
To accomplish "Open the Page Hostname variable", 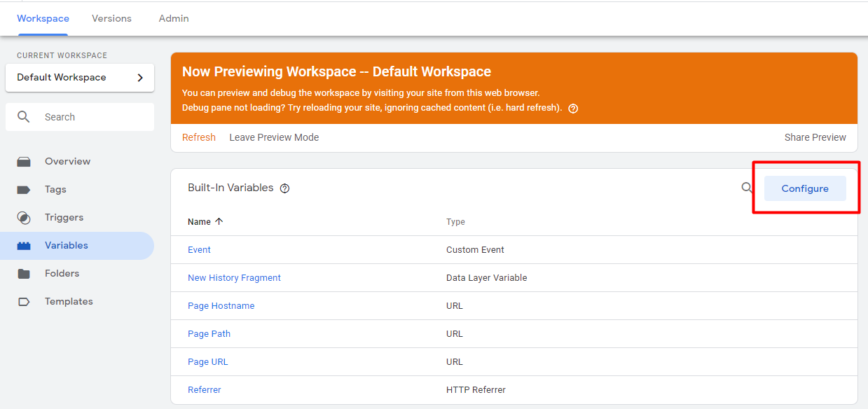I will pyautogui.click(x=221, y=306).
